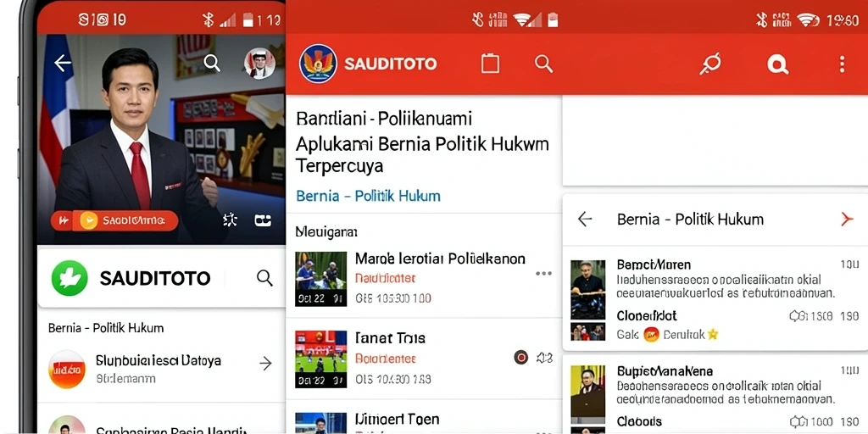
Task: Click the outline search icon next to the clipboard
Action: tap(543, 64)
